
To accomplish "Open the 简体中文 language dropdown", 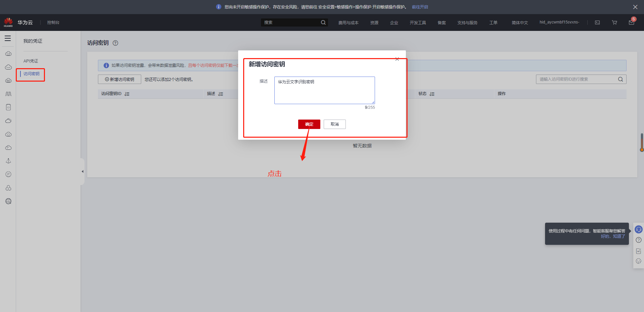I will (520, 23).
